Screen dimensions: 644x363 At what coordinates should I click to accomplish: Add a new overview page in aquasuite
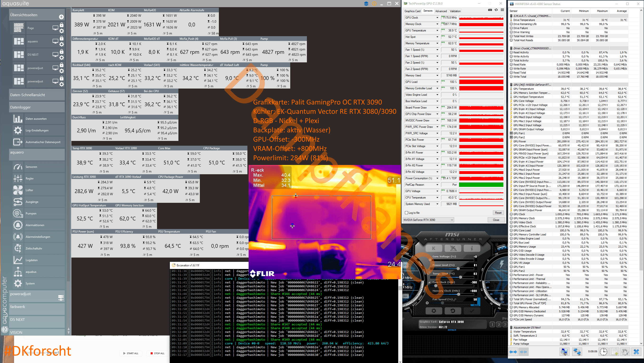61,17
